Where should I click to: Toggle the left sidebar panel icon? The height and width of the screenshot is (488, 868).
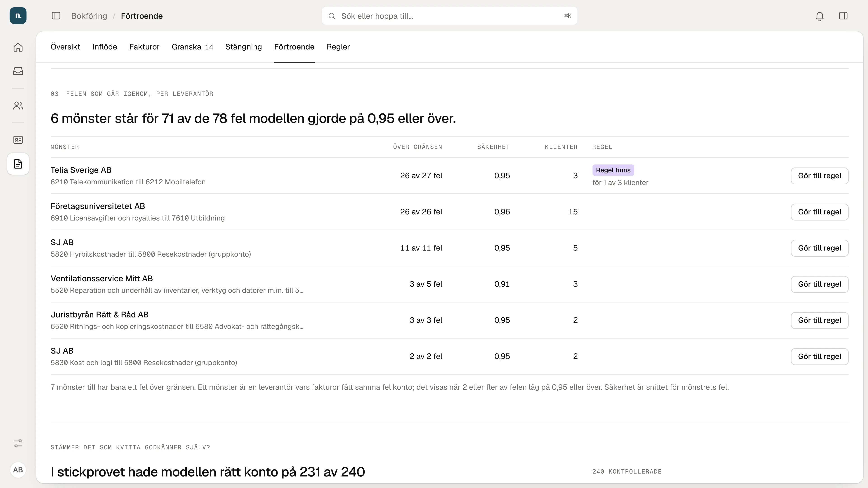click(56, 16)
